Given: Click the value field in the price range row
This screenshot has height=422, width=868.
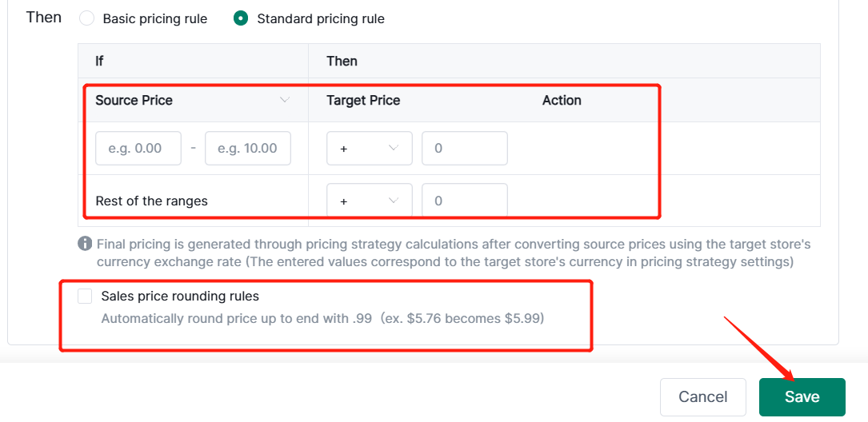Looking at the screenshot, I should tap(464, 149).
